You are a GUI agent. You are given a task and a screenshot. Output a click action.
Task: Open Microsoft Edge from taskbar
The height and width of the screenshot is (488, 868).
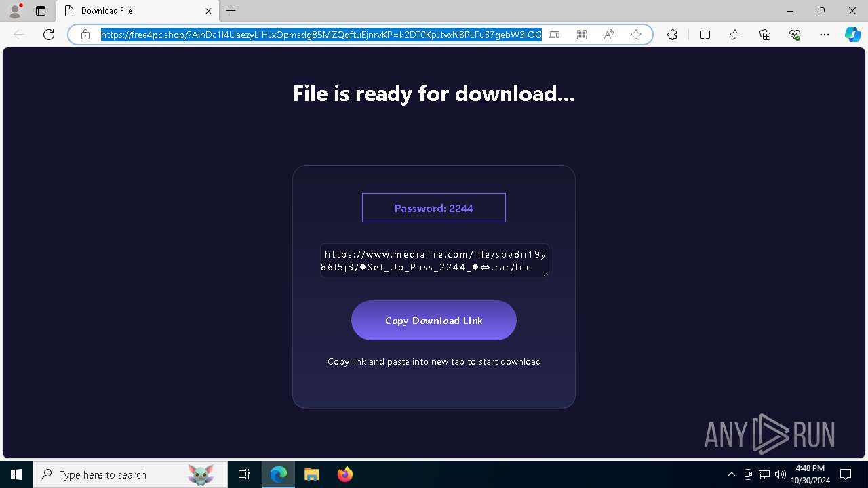[x=279, y=474]
